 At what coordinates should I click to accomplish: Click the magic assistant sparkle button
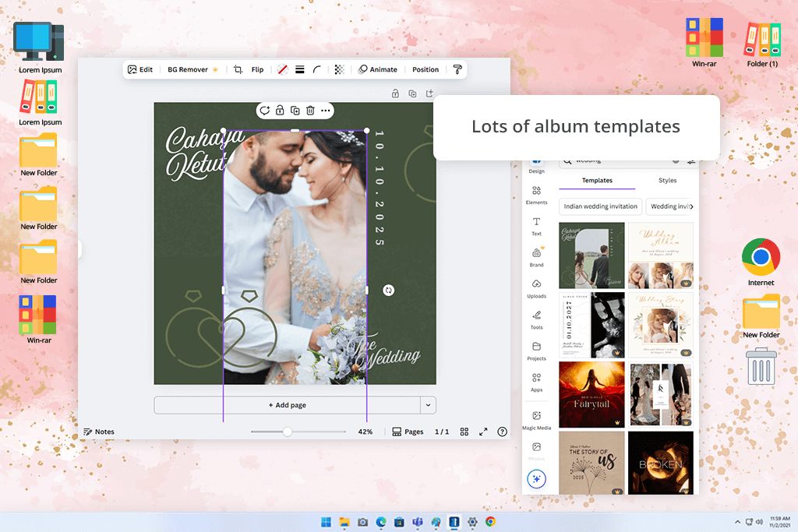tap(536, 478)
